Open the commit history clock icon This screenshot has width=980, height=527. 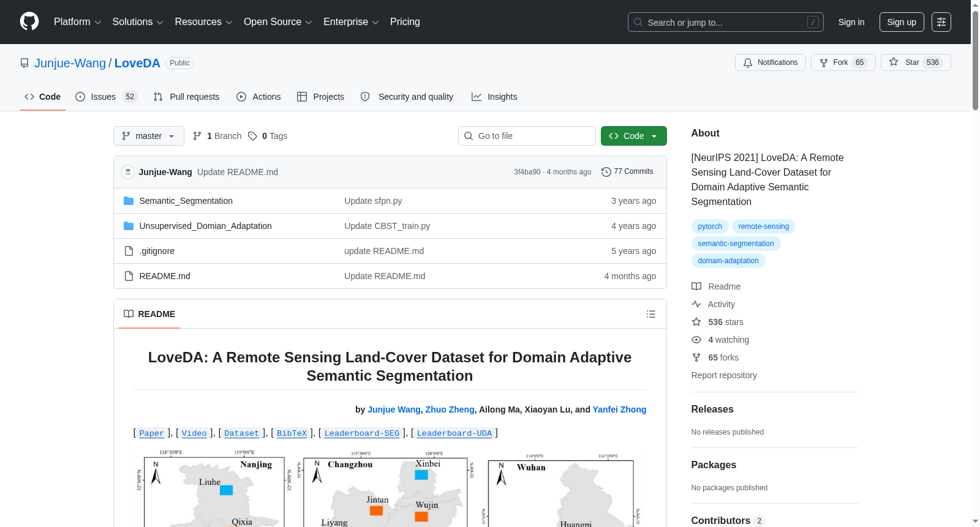point(606,172)
